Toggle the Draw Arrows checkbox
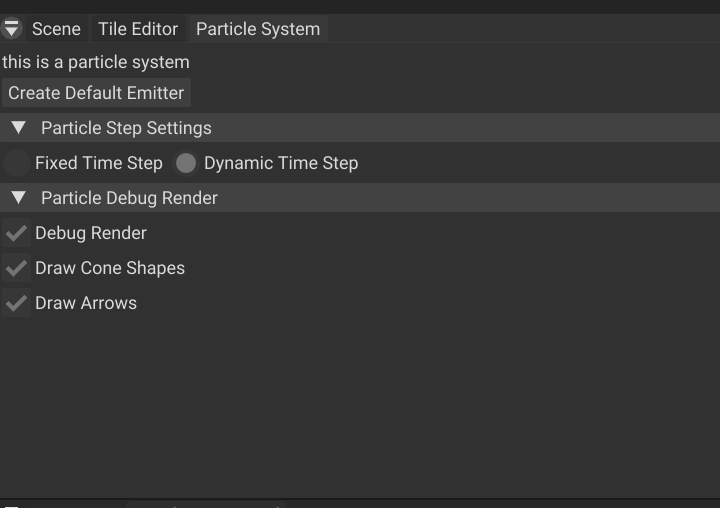Image resolution: width=720 pixels, height=508 pixels. coord(16,303)
